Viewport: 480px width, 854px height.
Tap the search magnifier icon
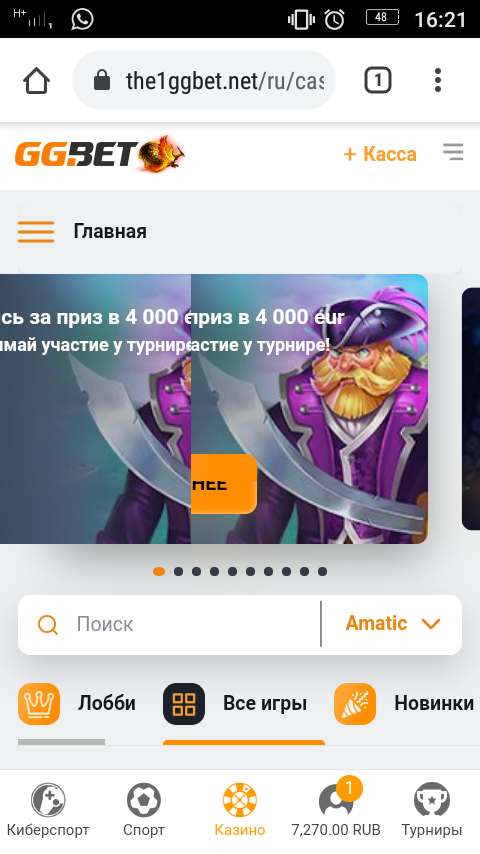click(48, 624)
